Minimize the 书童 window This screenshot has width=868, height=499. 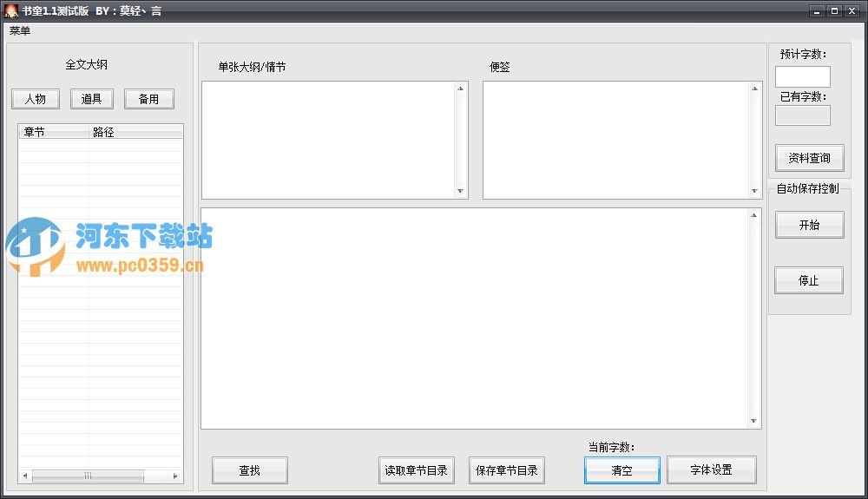point(817,10)
